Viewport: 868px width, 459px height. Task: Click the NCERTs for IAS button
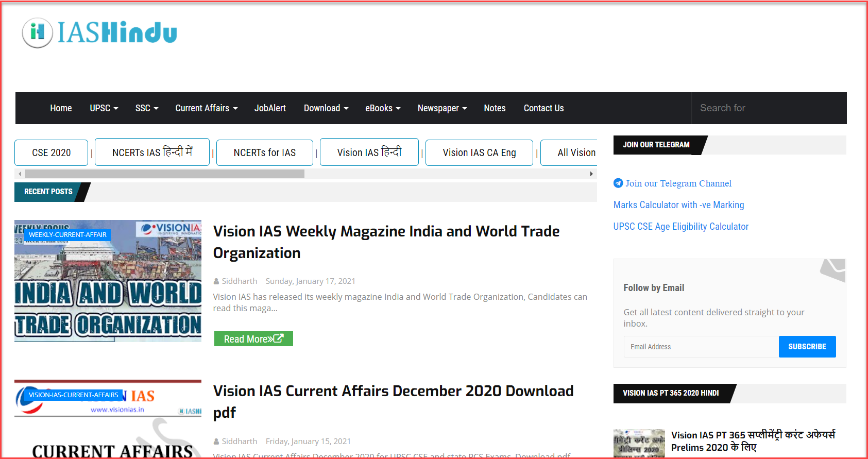pyautogui.click(x=265, y=152)
